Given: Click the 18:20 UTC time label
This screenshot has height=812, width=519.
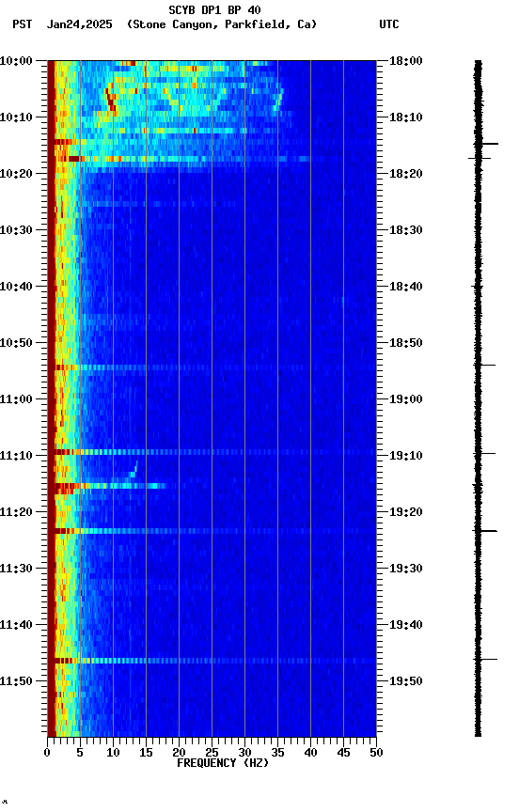Looking at the screenshot, I should point(406,174).
